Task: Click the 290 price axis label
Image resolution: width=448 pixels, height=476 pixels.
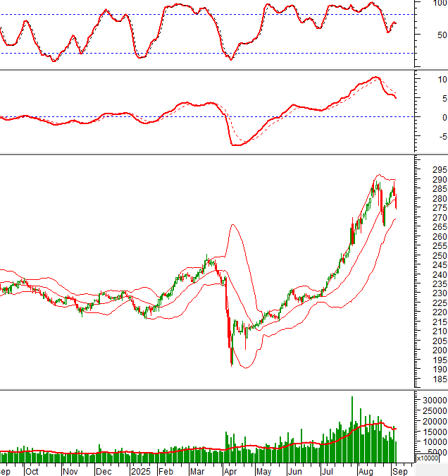Action: tap(440, 179)
